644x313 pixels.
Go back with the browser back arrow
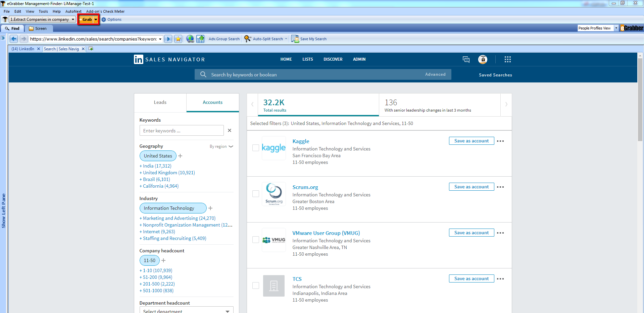pos(14,39)
